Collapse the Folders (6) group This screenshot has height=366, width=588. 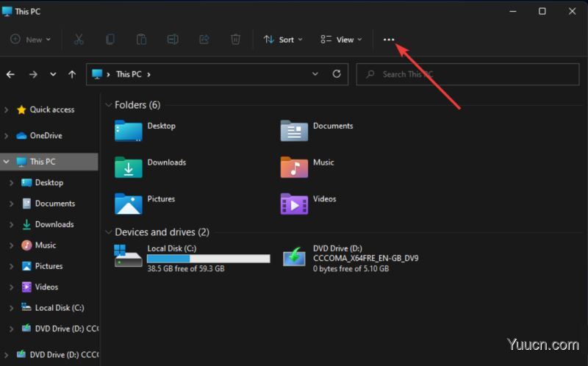(109, 105)
